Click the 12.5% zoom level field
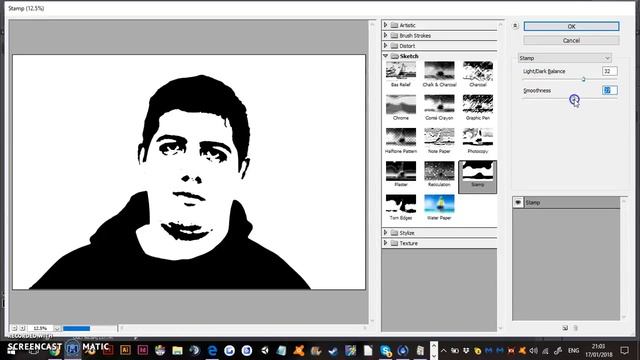This screenshot has height=360, width=640. [40, 328]
